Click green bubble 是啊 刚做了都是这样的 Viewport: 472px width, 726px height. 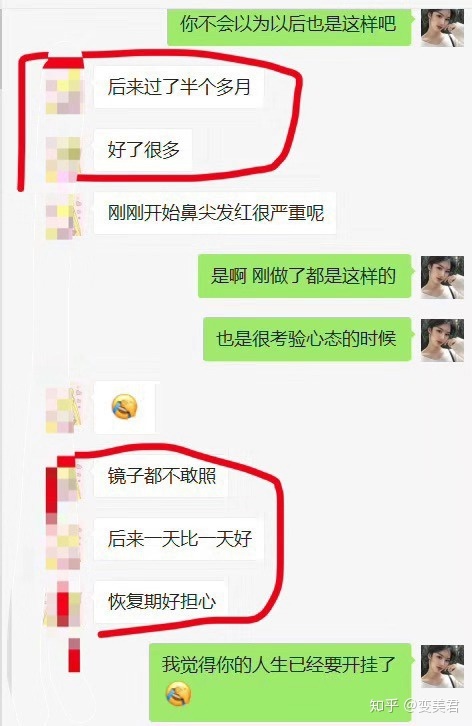pyautogui.click(x=304, y=276)
